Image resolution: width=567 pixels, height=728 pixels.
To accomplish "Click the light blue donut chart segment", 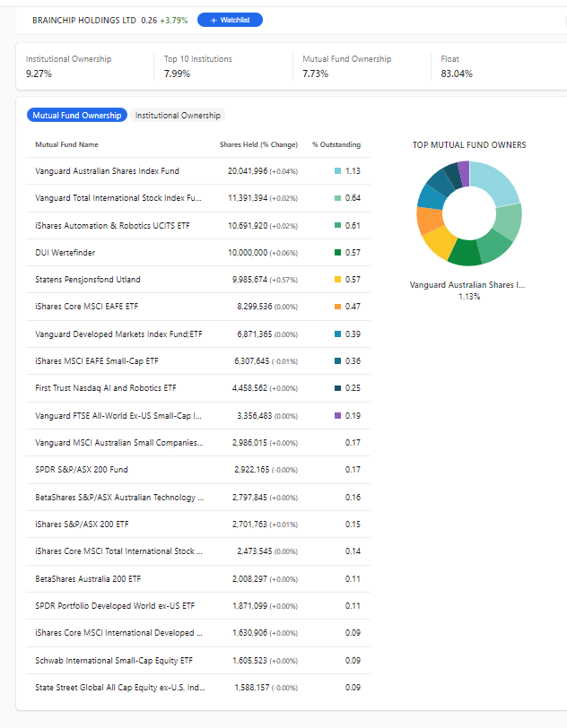I will [x=495, y=184].
